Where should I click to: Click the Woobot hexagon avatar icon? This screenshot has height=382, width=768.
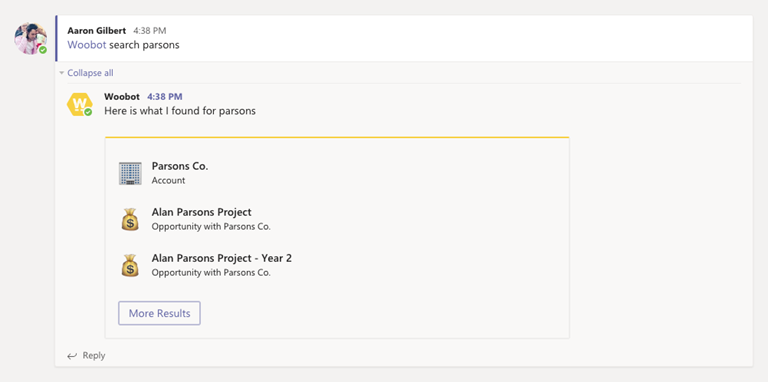79,104
